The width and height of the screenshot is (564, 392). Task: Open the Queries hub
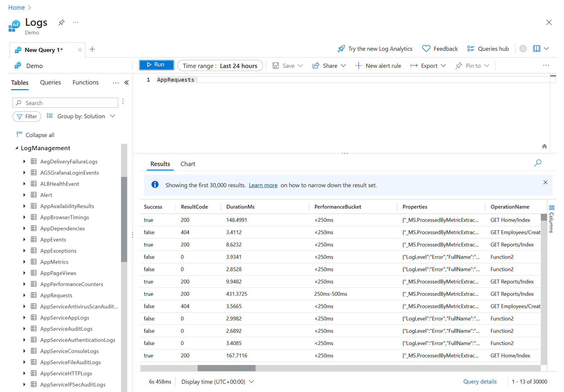(488, 48)
